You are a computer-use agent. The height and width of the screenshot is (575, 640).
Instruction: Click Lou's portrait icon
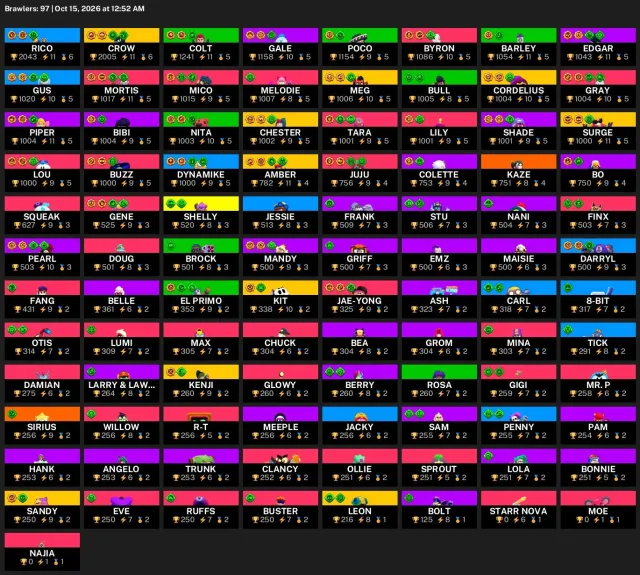coord(42,164)
